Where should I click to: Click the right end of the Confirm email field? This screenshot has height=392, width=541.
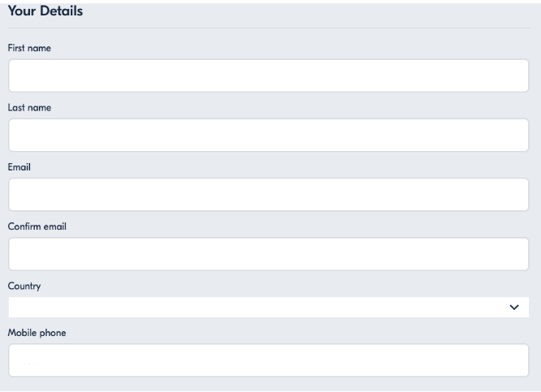pyautogui.click(x=517, y=254)
